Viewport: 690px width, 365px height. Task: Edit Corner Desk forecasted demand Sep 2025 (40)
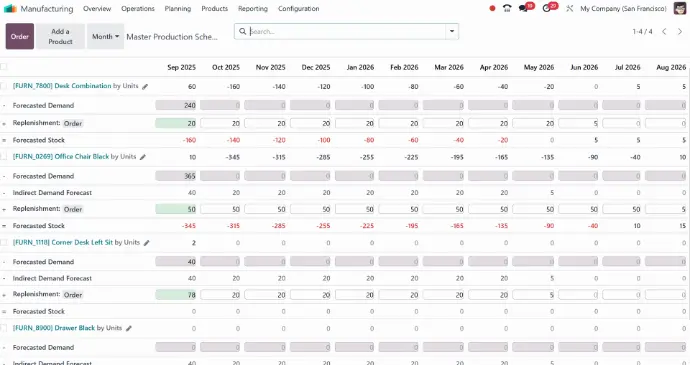(x=176, y=262)
